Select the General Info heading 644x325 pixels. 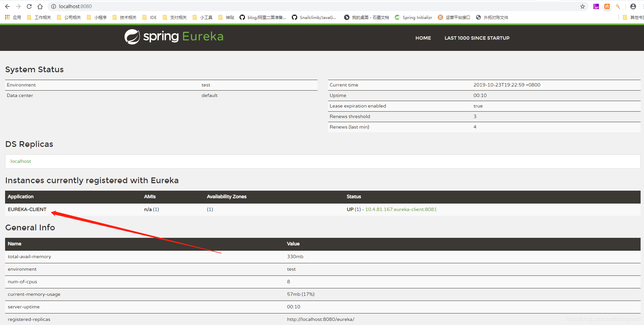[x=30, y=228]
